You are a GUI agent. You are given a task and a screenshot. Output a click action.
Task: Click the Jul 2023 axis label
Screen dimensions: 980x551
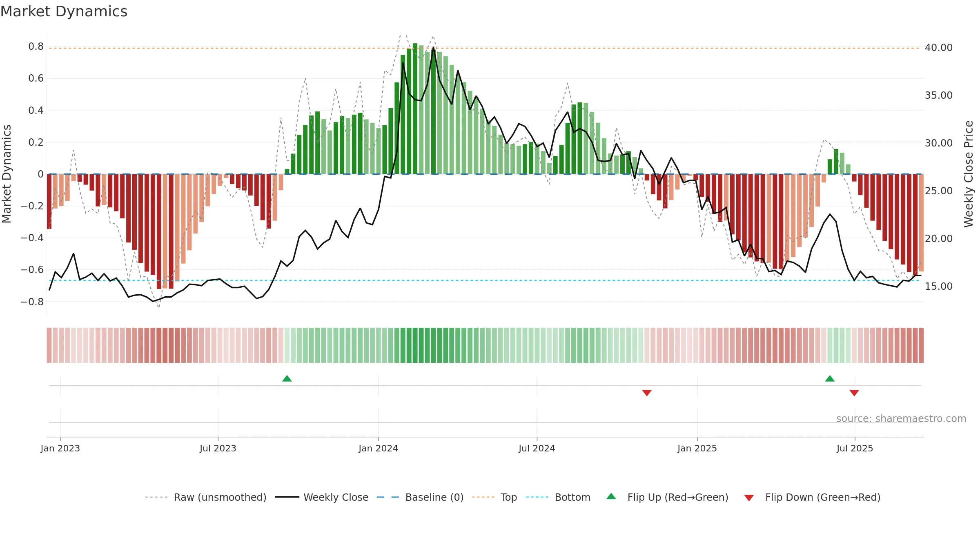click(x=218, y=448)
